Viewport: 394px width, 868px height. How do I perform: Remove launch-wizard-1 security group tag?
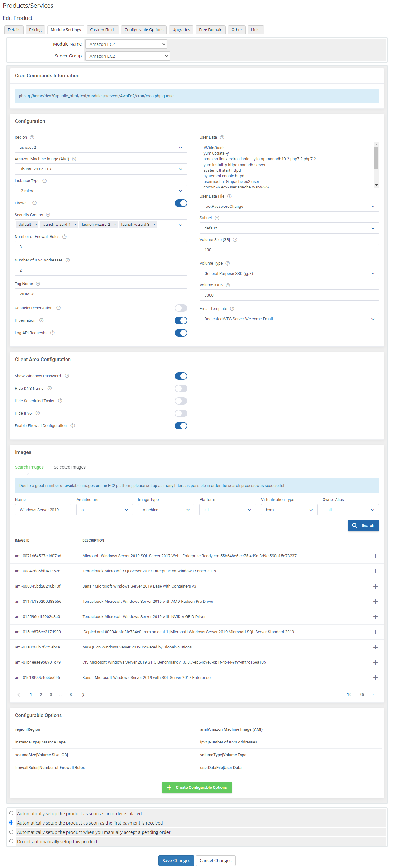pos(75,225)
